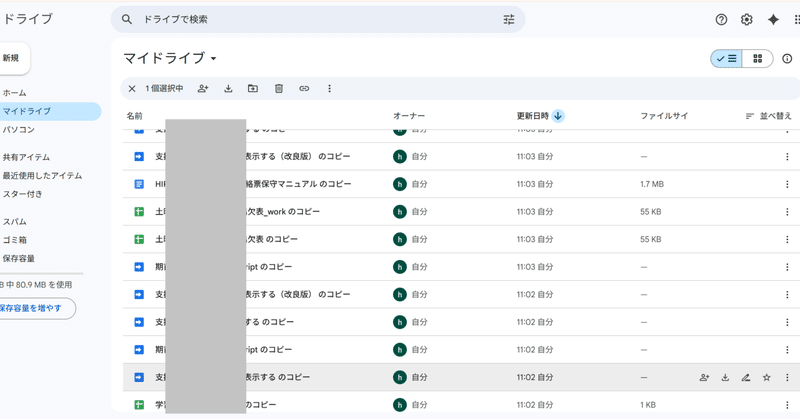This screenshot has height=419, width=800.
Task: Share highlighted 表示する のコピー row inline icon
Action: coord(704,378)
